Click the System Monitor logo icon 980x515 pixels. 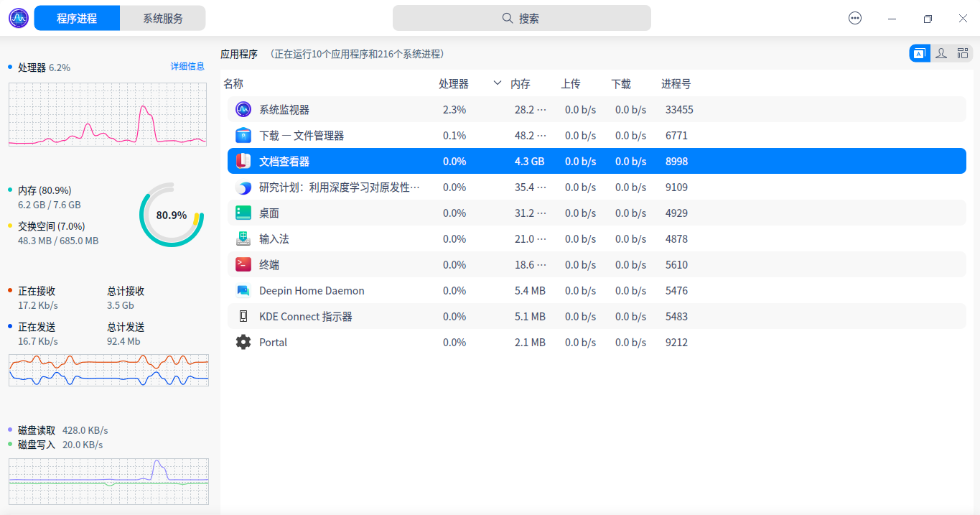pyautogui.click(x=18, y=17)
